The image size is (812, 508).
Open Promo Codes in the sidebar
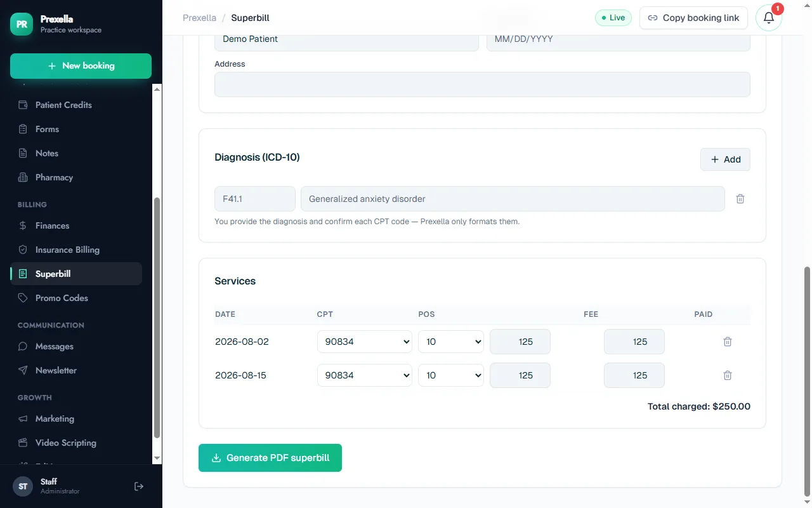coord(76,298)
